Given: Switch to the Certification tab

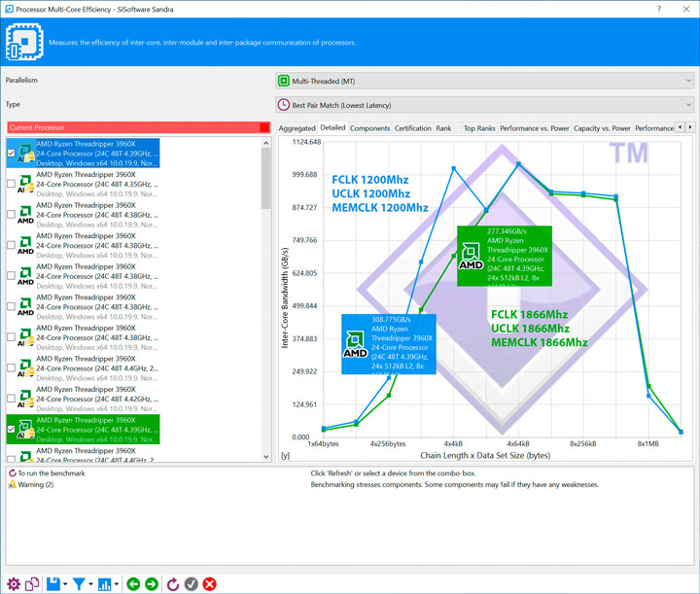Looking at the screenshot, I should [x=413, y=128].
